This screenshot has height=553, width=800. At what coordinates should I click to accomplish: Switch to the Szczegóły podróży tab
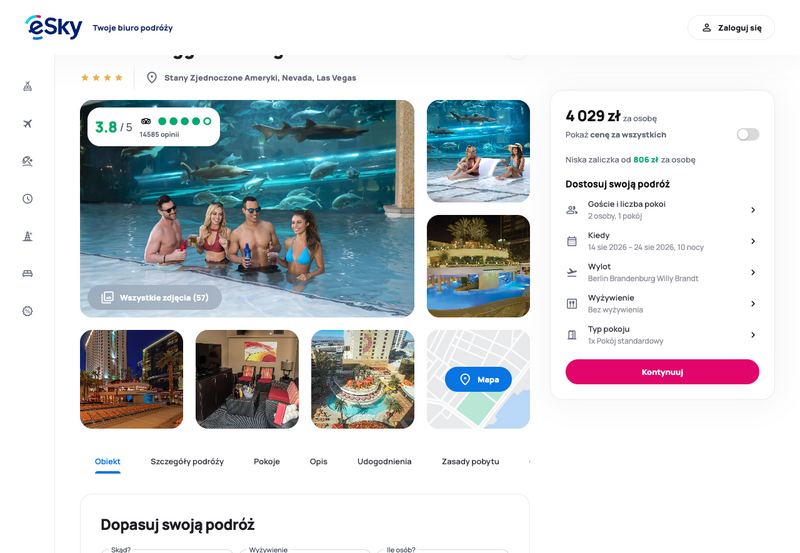(x=187, y=462)
